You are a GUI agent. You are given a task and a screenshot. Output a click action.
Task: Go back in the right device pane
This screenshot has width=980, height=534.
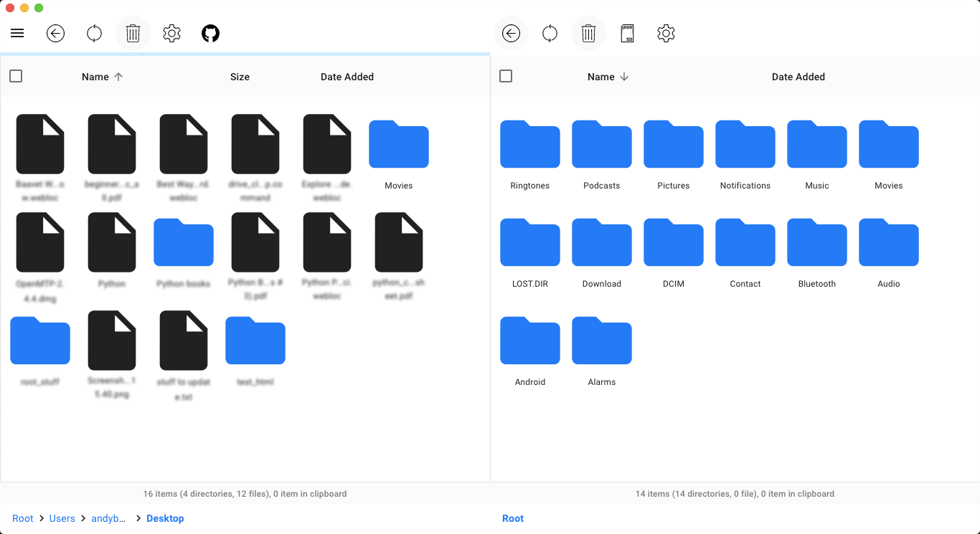pos(511,34)
